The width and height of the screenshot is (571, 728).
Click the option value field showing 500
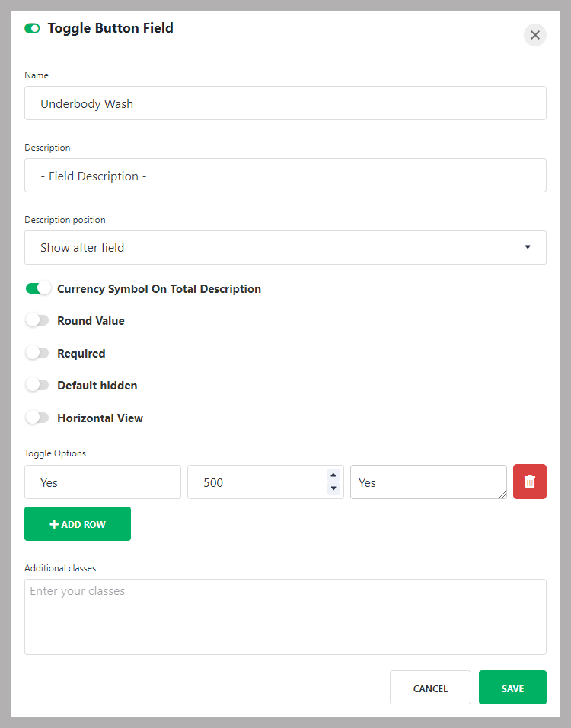[x=255, y=482]
